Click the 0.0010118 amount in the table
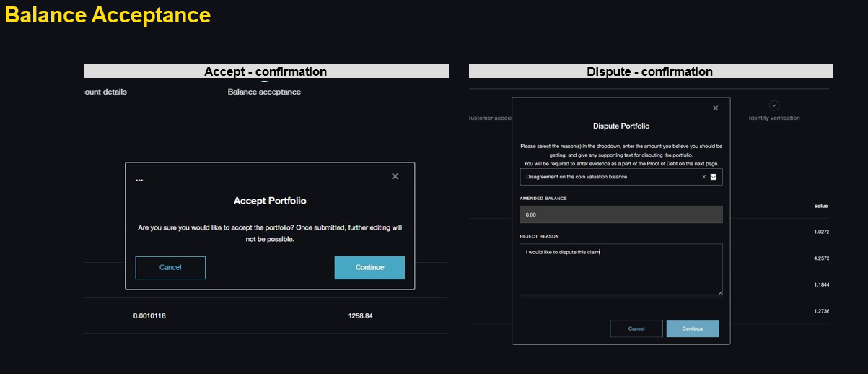 click(154, 316)
